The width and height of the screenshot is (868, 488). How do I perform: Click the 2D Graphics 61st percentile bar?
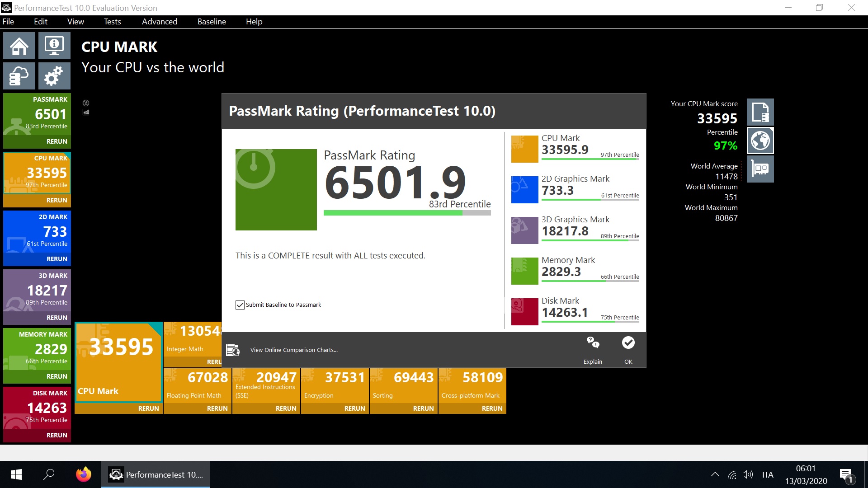tap(590, 200)
